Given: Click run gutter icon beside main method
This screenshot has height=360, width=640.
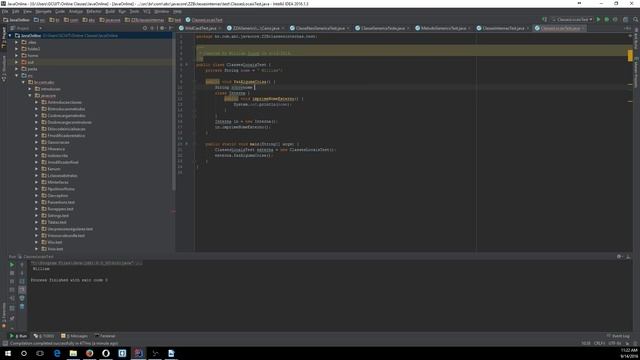Looking at the screenshot, I should [187, 144].
